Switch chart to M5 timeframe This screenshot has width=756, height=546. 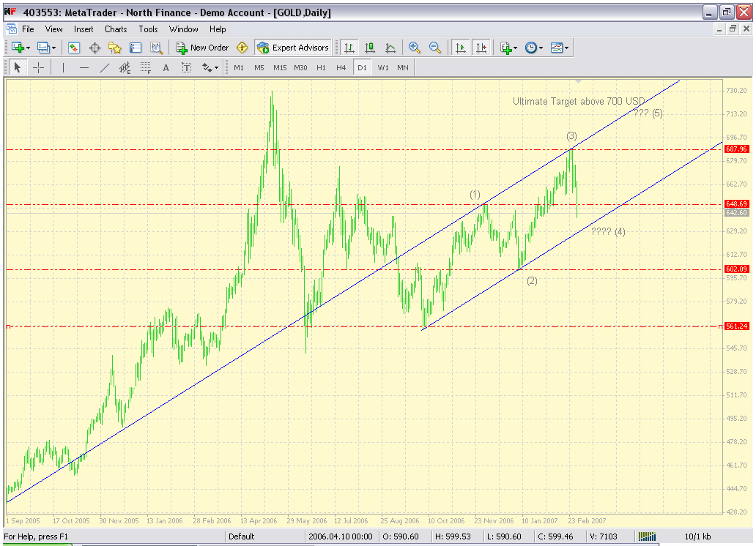(x=259, y=68)
